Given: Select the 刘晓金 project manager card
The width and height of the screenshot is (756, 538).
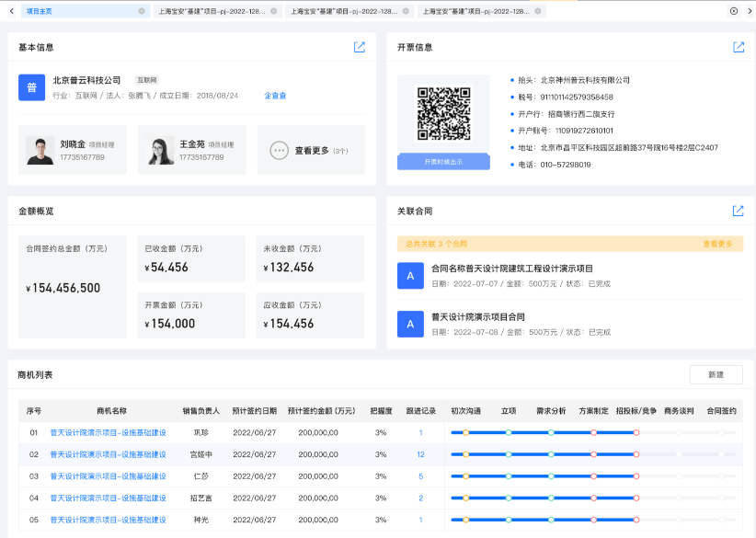Looking at the screenshot, I should pyautogui.click(x=73, y=150).
